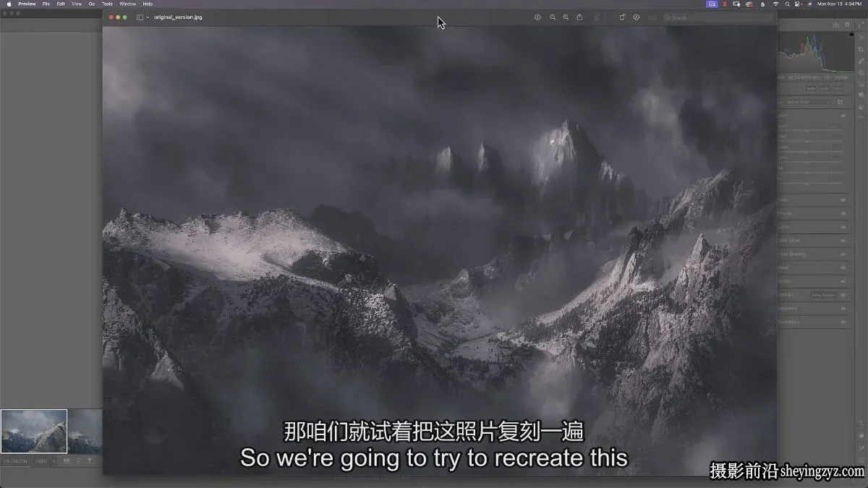Open the Wi-Fi status menu

click(775, 4)
